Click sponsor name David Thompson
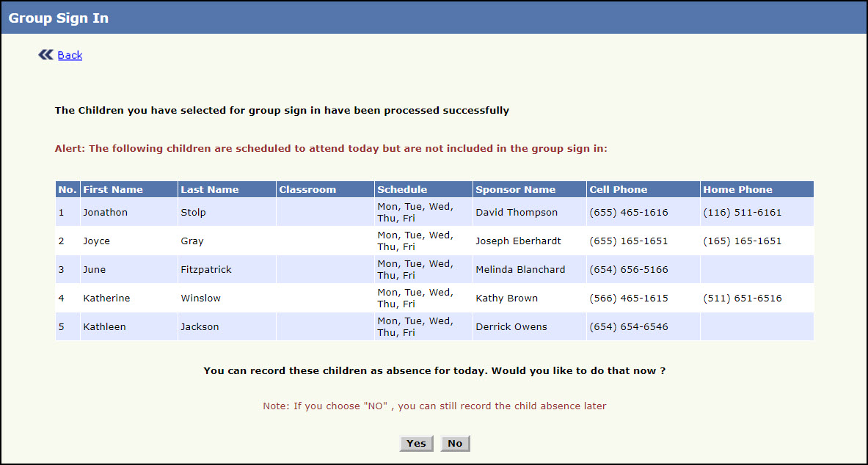This screenshot has width=868, height=465. point(516,212)
